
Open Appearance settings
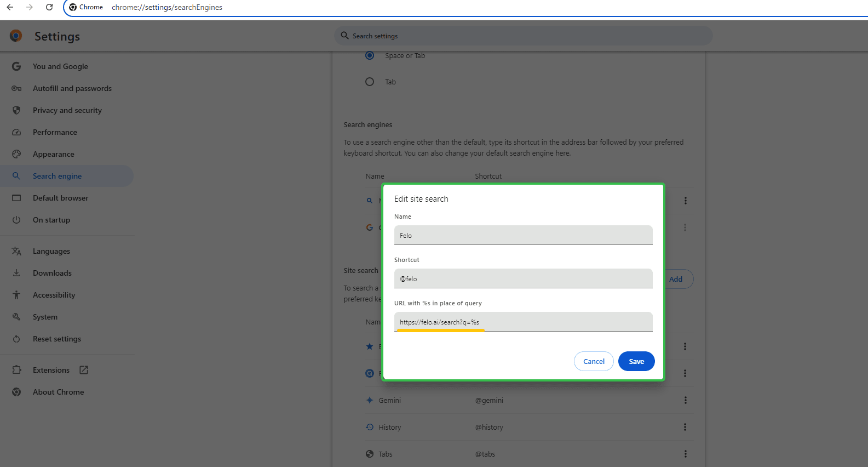point(53,154)
